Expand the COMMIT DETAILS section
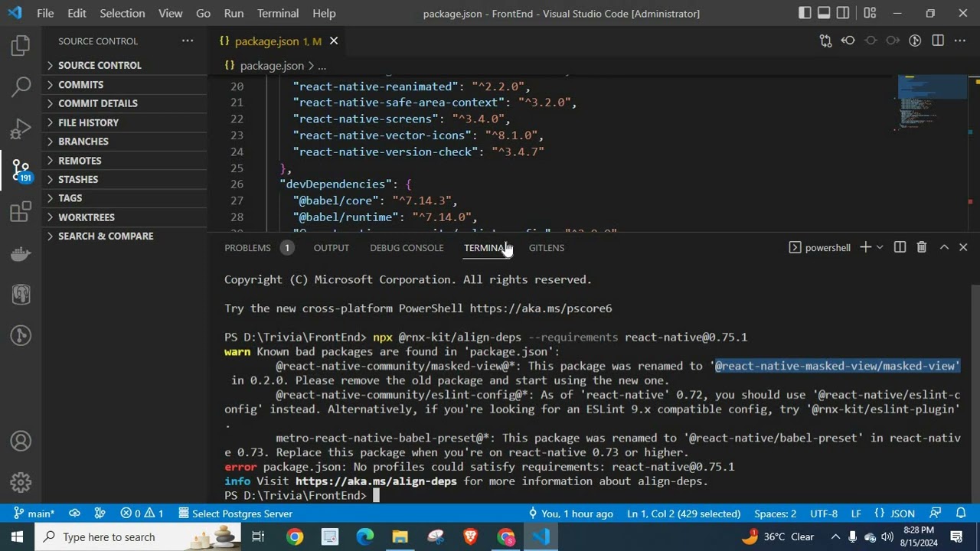This screenshot has height=551, width=980. [124, 103]
